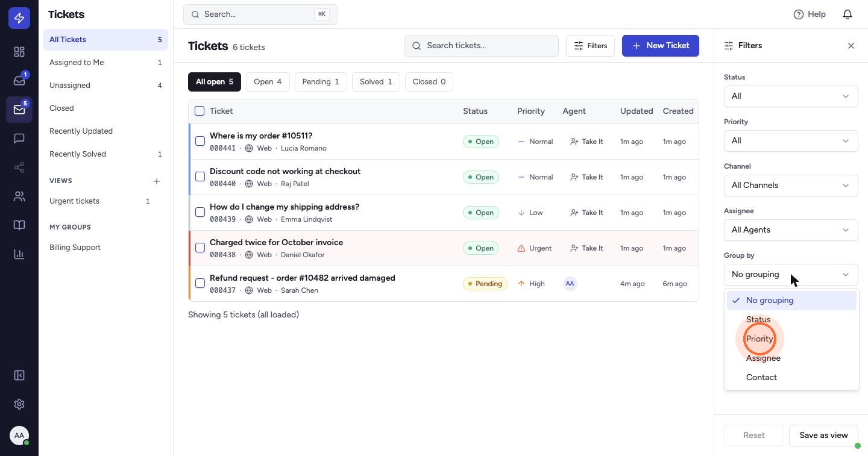This screenshot has height=456, width=868.
Task: Open the Status filter dropdown
Action: [x=791, y=96]
